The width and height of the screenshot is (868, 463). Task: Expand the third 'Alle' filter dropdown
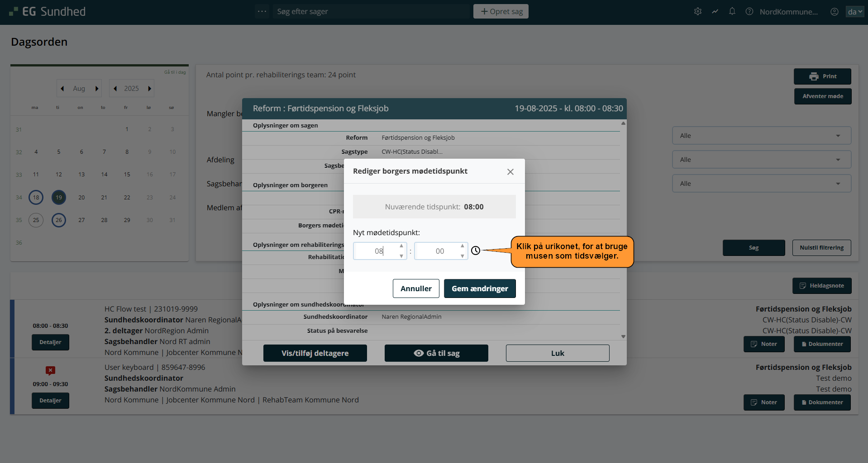coord(761,184)
